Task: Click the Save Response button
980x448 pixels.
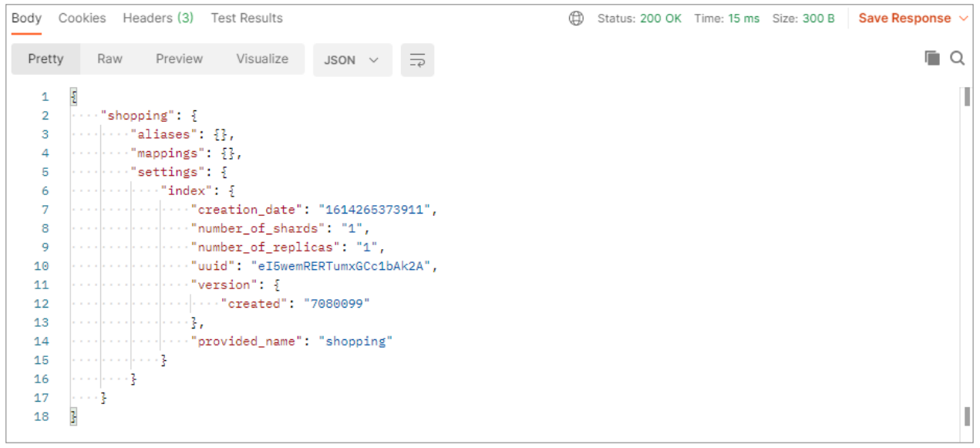Action: 904,19
